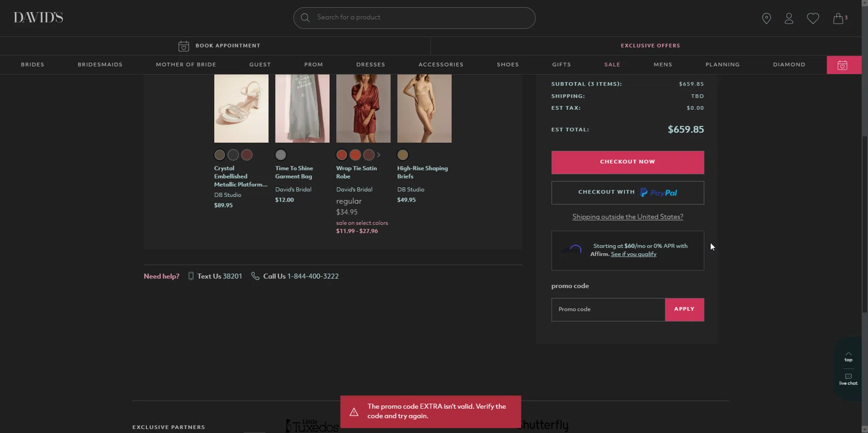
Task: Click the Little Tuxedos partner logo
Action: (312, 425)
